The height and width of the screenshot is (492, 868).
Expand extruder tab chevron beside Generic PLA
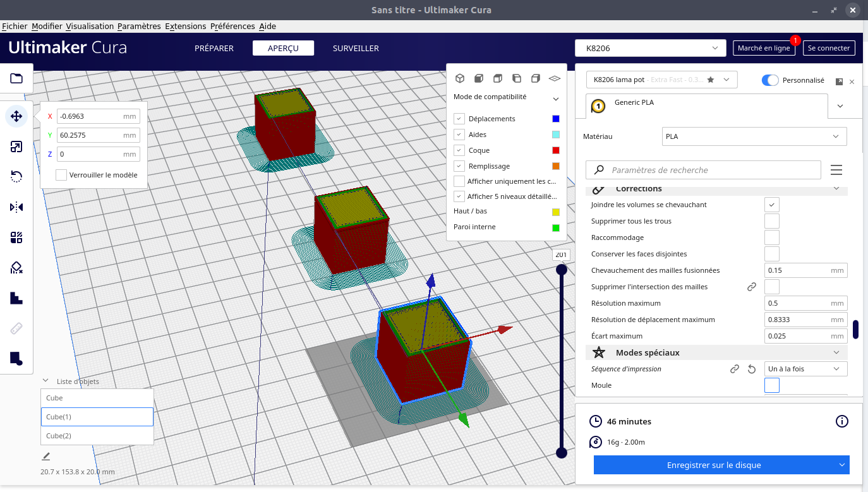(x=840, y=106)
